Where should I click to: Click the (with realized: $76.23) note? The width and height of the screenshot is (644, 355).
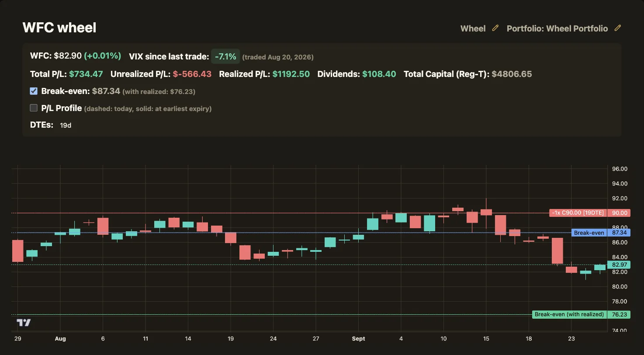pyautogui.click(x=159, y=92)
